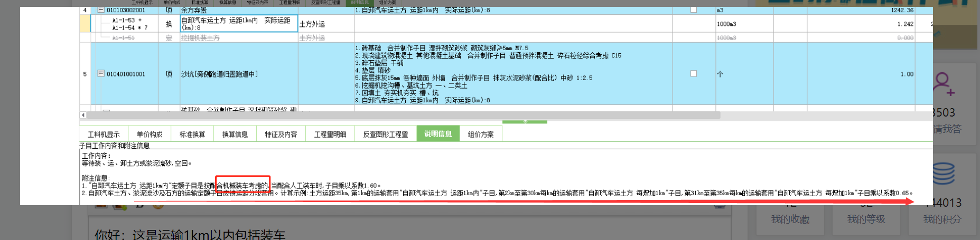Open 我的等级 on the background page
The width and height of the screenshot is (980, 240).
[866, 219]
